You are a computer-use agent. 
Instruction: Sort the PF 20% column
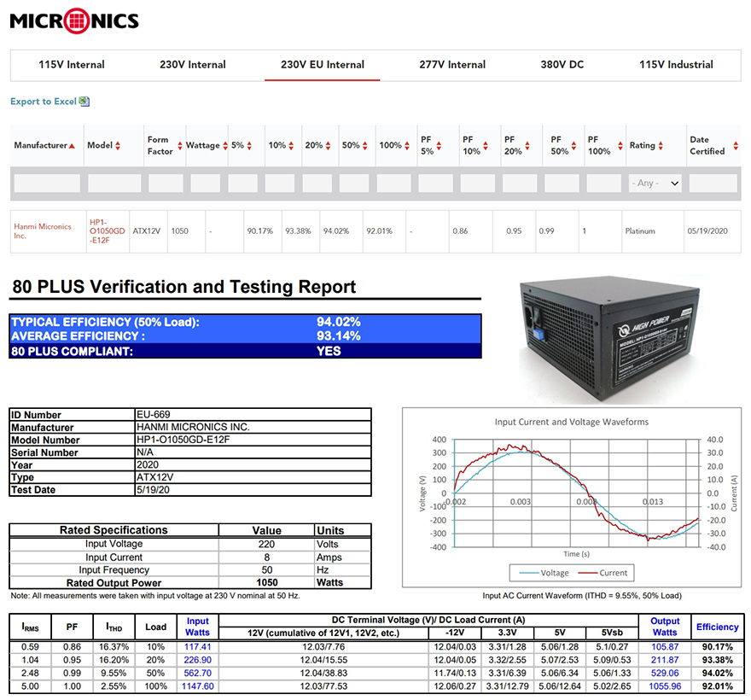[x=527, y=146]
